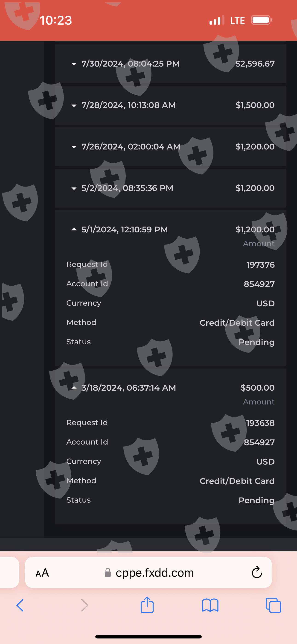Tap the address bar showing cppe.fxdd.com

coord(149,573)
